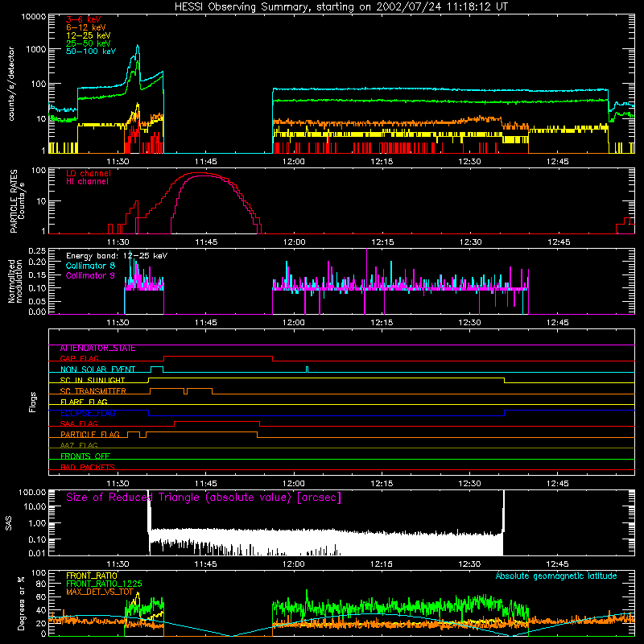Select the 12-25 keV legend label
Viewport: 644px width, 644px height.
point(89,35)
